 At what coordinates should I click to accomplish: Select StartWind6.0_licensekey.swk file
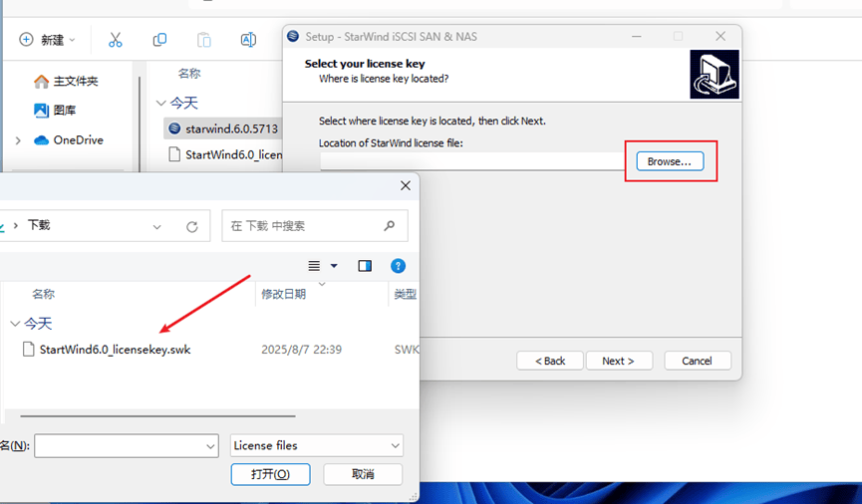point(115,350)
